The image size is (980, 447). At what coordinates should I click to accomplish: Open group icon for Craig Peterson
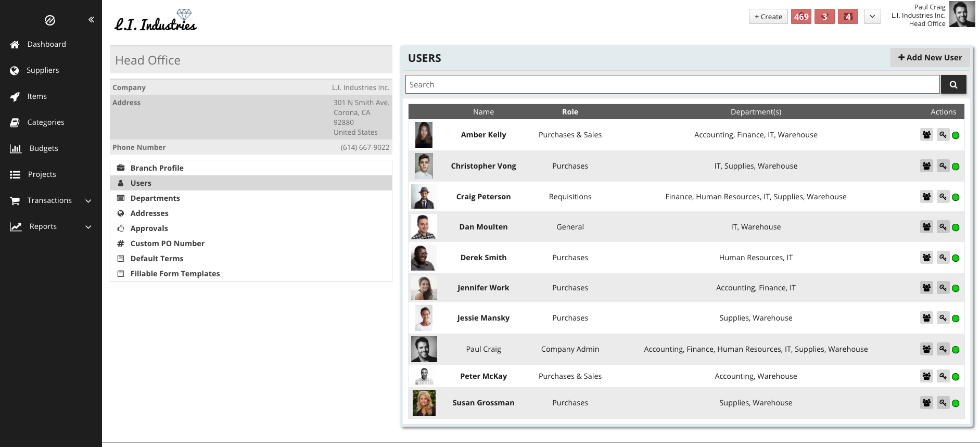click(926, 197)
